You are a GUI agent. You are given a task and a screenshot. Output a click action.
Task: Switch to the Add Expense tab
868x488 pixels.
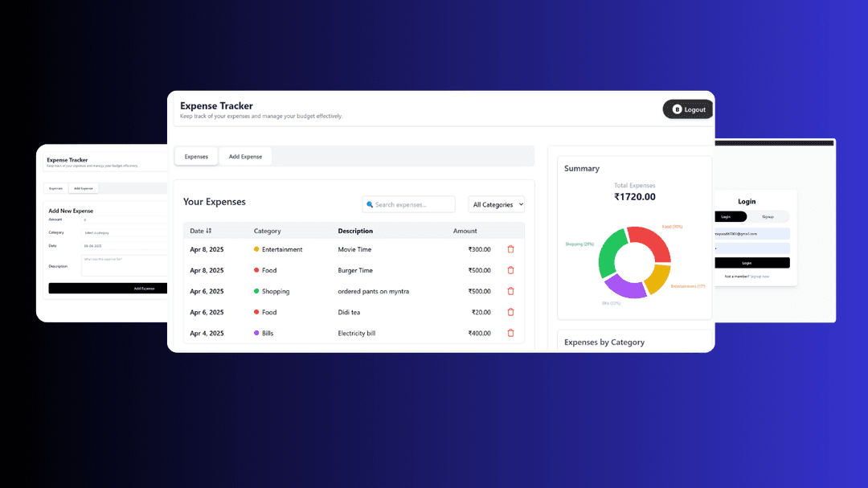[246, 156]
